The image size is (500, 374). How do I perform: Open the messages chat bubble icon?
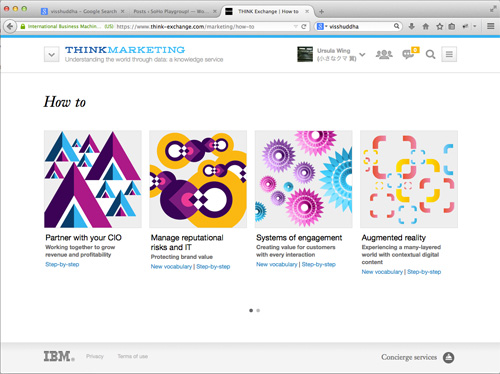click(408, 54)
